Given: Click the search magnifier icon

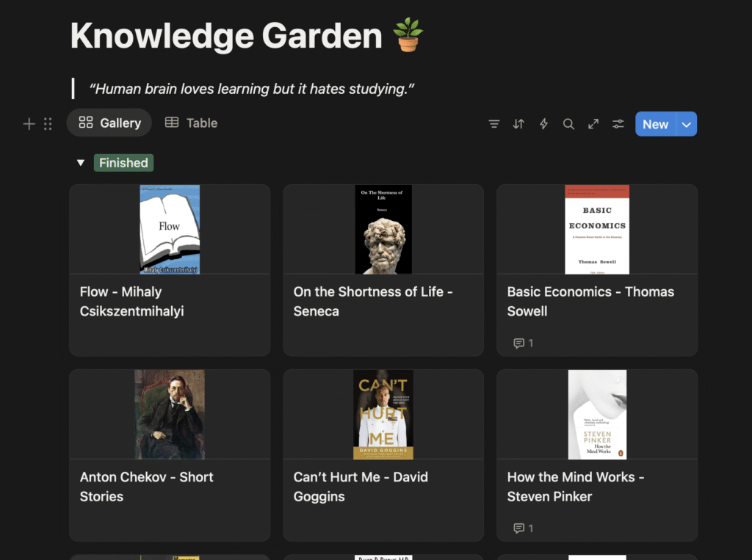Looking at the screenshot, I should (568, 124).
